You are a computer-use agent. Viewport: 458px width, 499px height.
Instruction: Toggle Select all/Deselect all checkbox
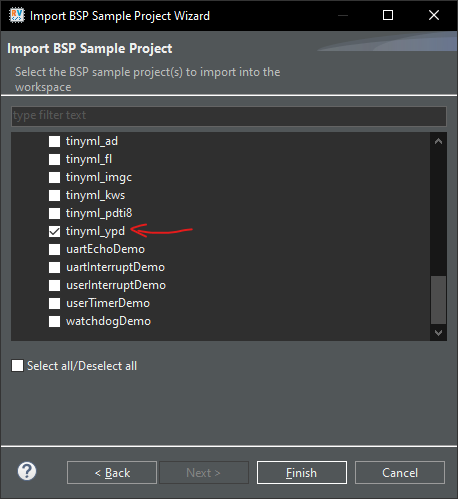[17, 366]
